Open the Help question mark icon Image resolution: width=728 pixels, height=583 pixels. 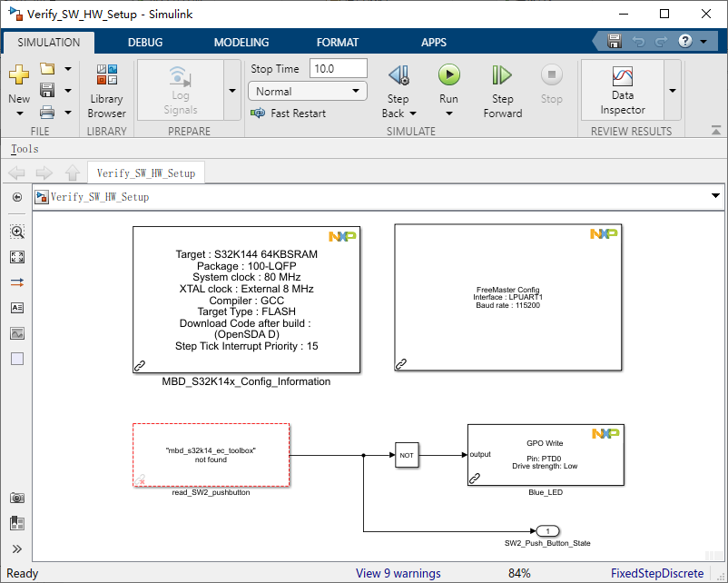[x=684, y=42]
